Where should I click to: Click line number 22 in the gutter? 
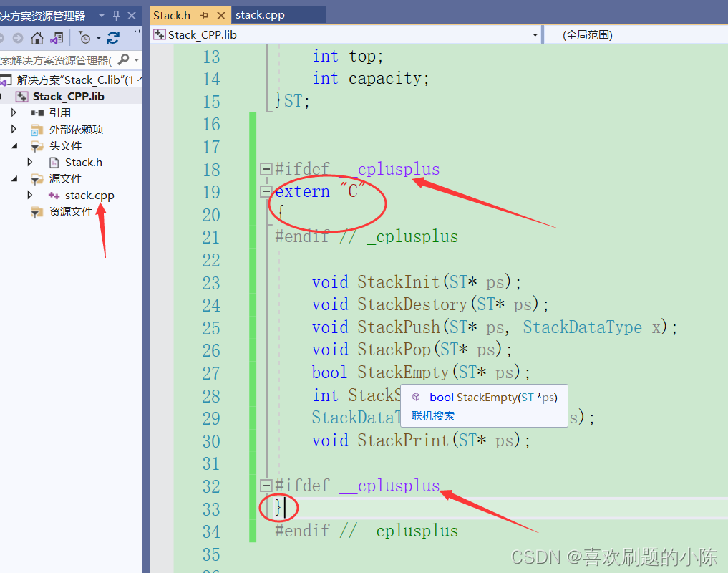coord(211,260)
